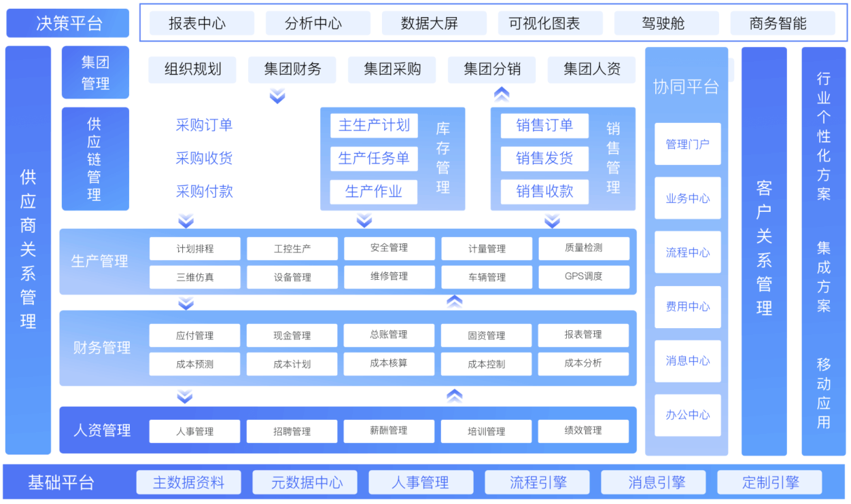Image resolution: width=851 pixels, height=504 pixels.
Task: Click the vertical 销售管理 label
Action: click(x=613, y=158)
